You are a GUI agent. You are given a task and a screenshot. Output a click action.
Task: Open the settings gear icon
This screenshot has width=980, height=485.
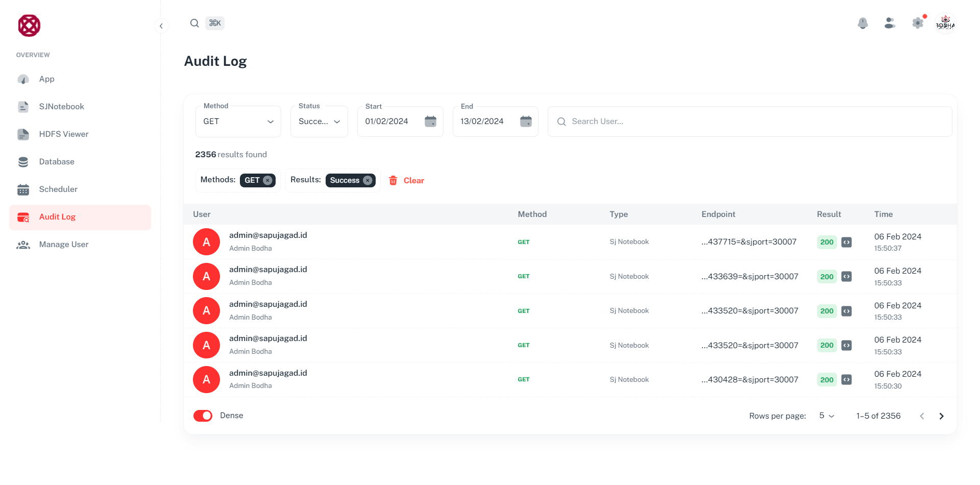click(x=918, y=23)
